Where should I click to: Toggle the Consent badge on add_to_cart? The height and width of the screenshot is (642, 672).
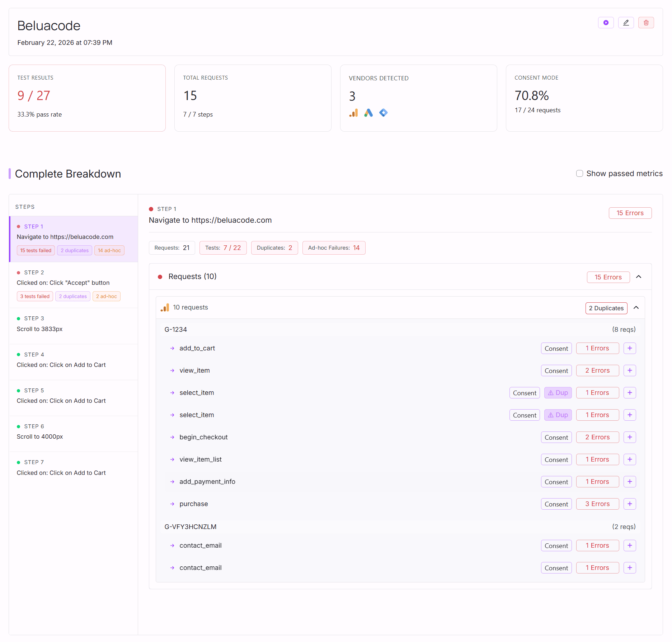tap(556, 348)
